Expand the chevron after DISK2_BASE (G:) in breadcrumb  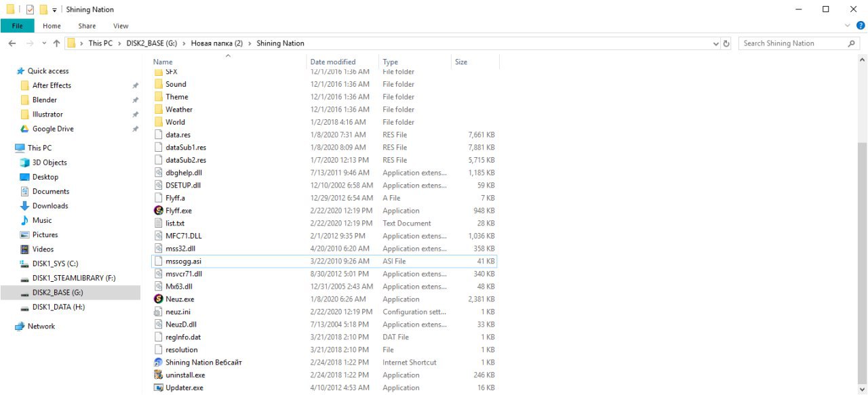184,43
